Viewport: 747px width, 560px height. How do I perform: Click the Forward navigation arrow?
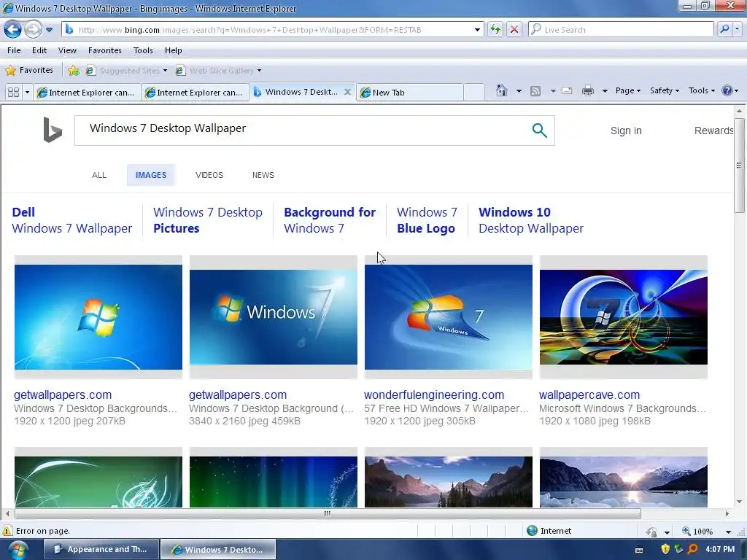tap(33, 29)
